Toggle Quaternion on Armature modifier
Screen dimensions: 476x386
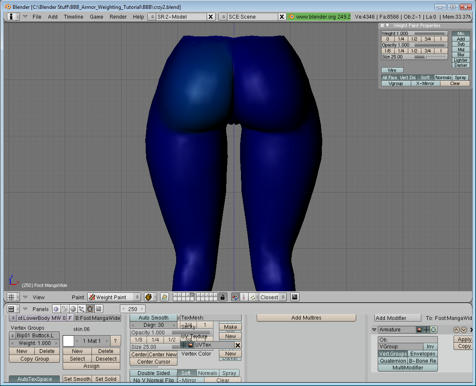click(393, 361)
